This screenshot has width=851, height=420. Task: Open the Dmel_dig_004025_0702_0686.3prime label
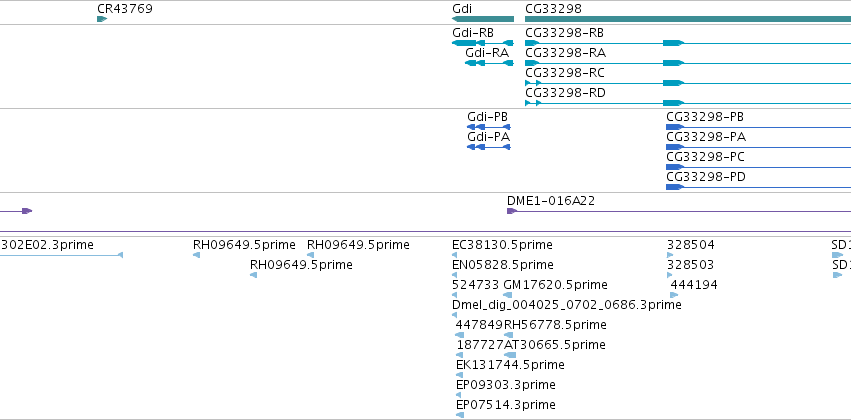[567, 304]
